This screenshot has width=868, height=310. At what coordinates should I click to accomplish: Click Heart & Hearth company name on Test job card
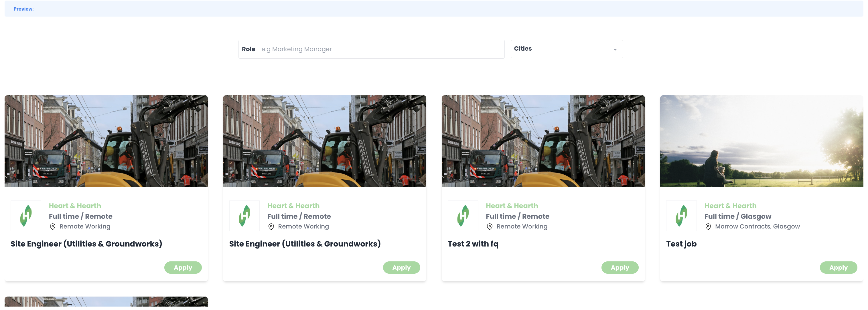[x=730, y=206]
